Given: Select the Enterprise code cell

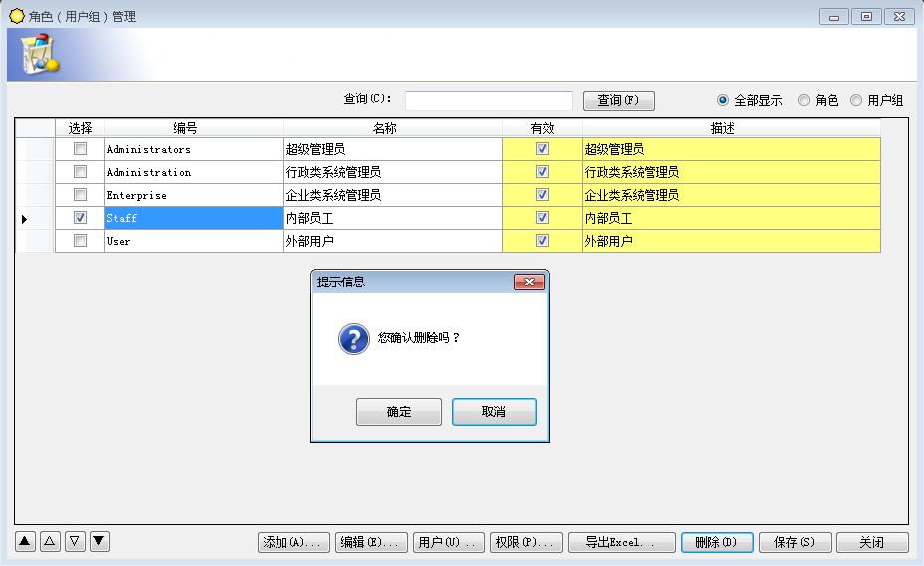Looking at the screenshot, I should 194,195.
